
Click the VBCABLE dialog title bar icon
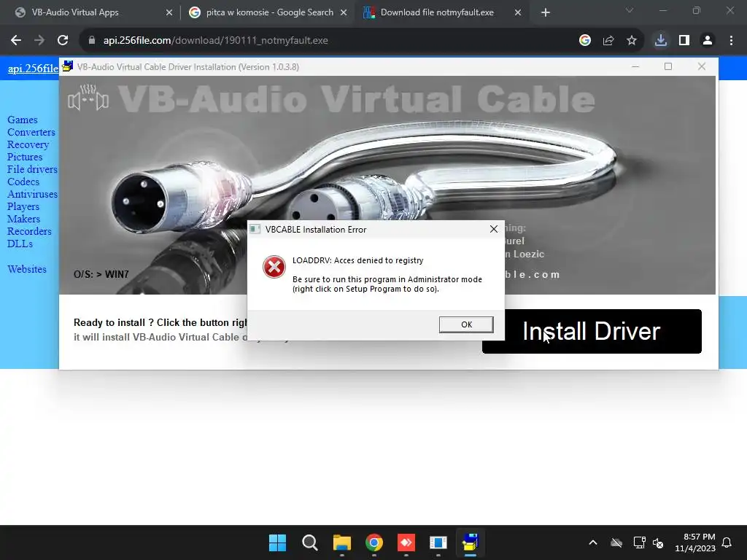[255, 229]
